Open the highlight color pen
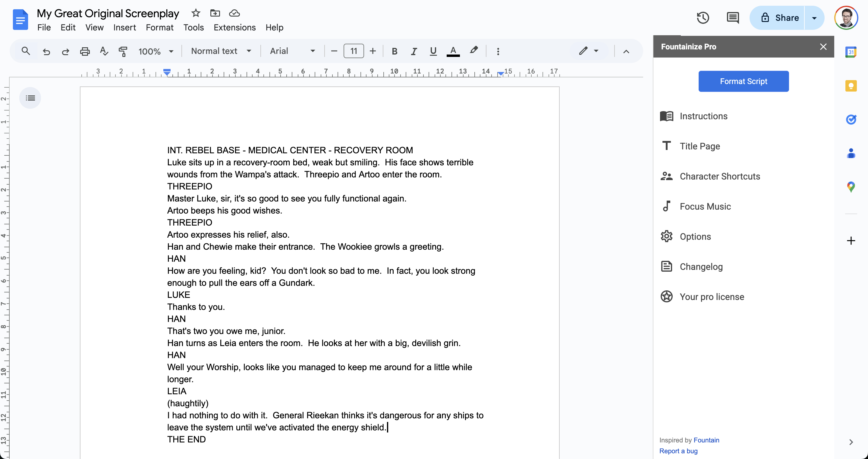Viewport: 868px width, 459px height. (474, 51)
